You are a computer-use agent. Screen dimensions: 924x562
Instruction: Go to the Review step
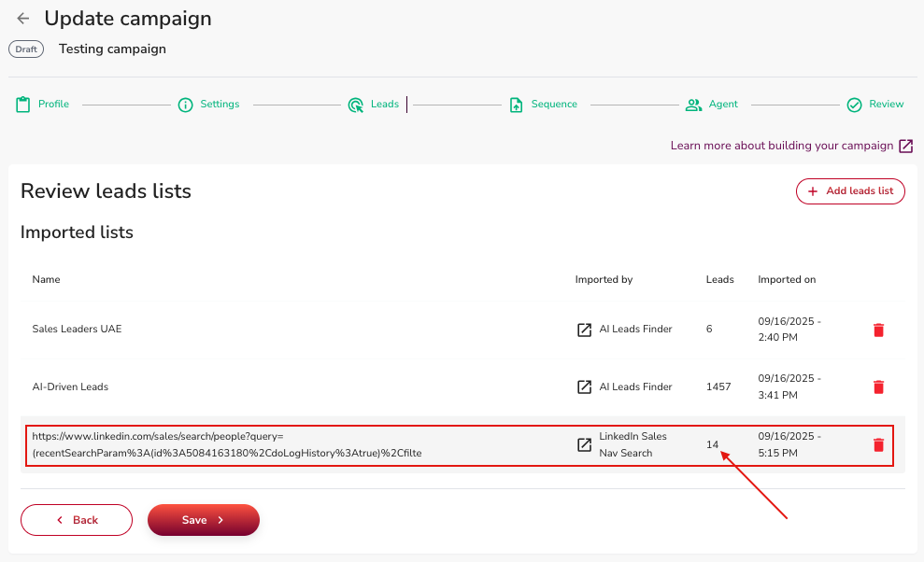click(x=886, y=105)
